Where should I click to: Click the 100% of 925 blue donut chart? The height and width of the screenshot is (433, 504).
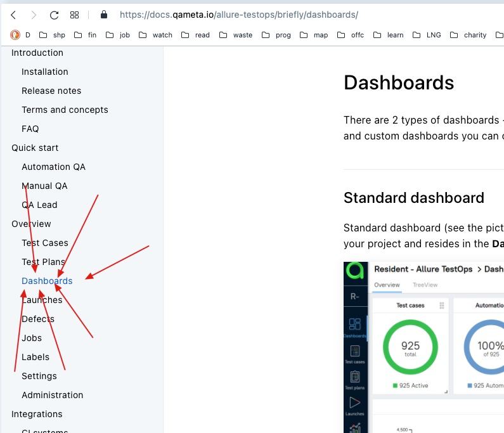coord(484,347)
